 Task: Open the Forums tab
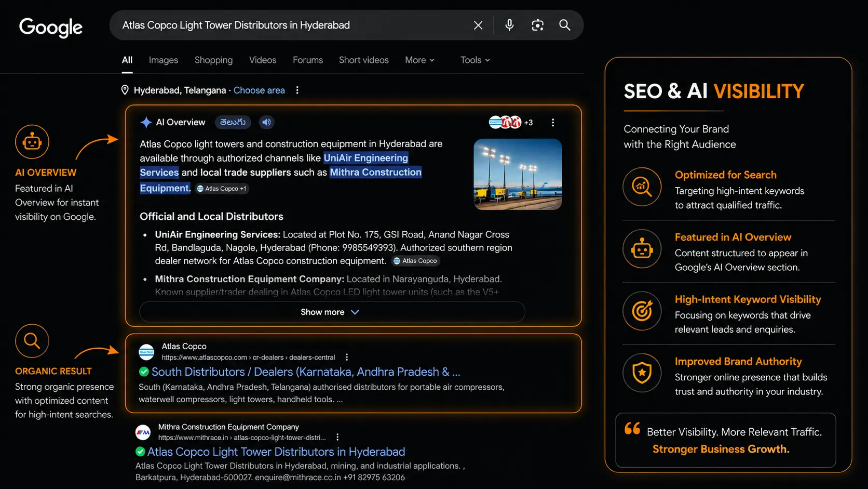click(x=308, y=60)
